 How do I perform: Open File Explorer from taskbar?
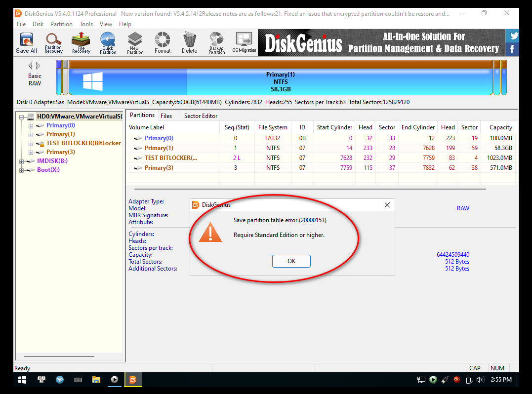click(96, 380)
